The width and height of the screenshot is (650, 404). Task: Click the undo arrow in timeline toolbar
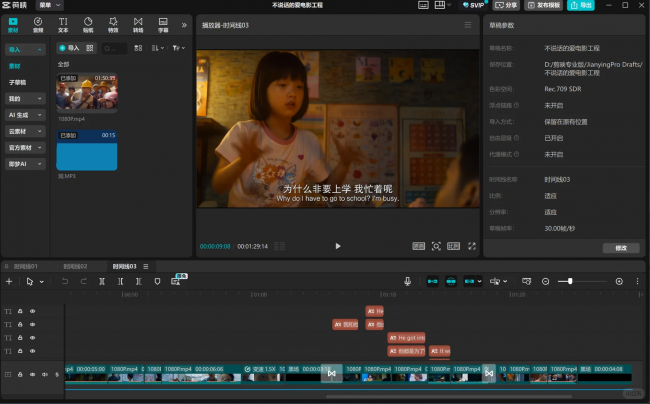65,281
